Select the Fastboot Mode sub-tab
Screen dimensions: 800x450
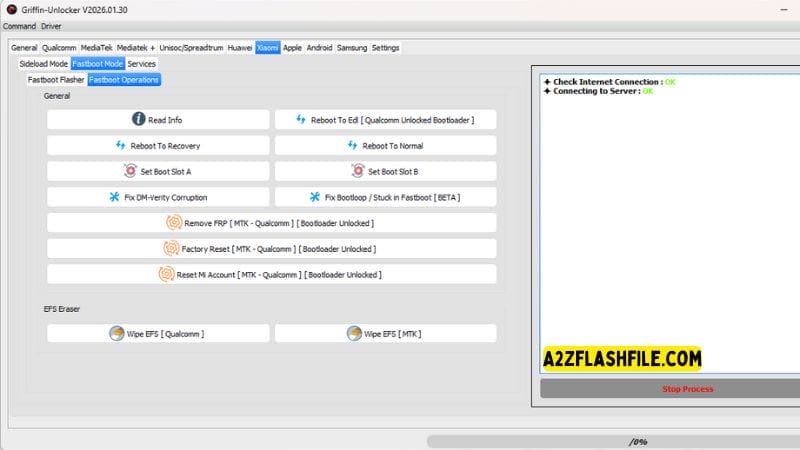(x=97, y=64)
